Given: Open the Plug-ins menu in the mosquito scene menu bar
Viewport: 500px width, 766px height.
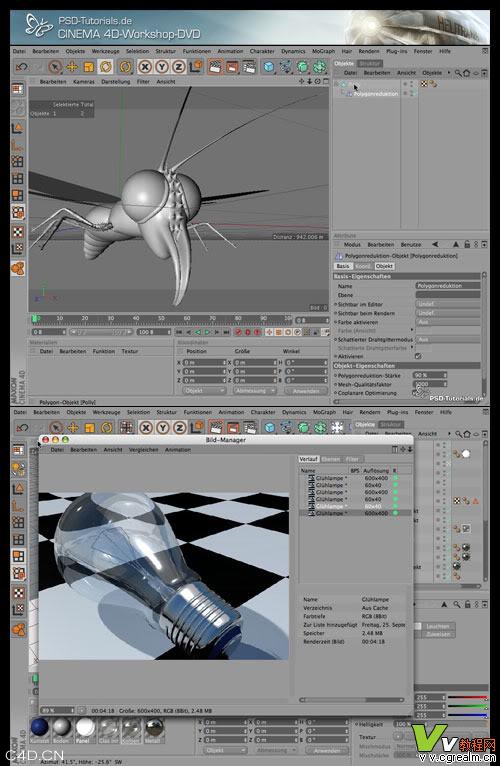Looking at the screenshot, I should [396, 51].
